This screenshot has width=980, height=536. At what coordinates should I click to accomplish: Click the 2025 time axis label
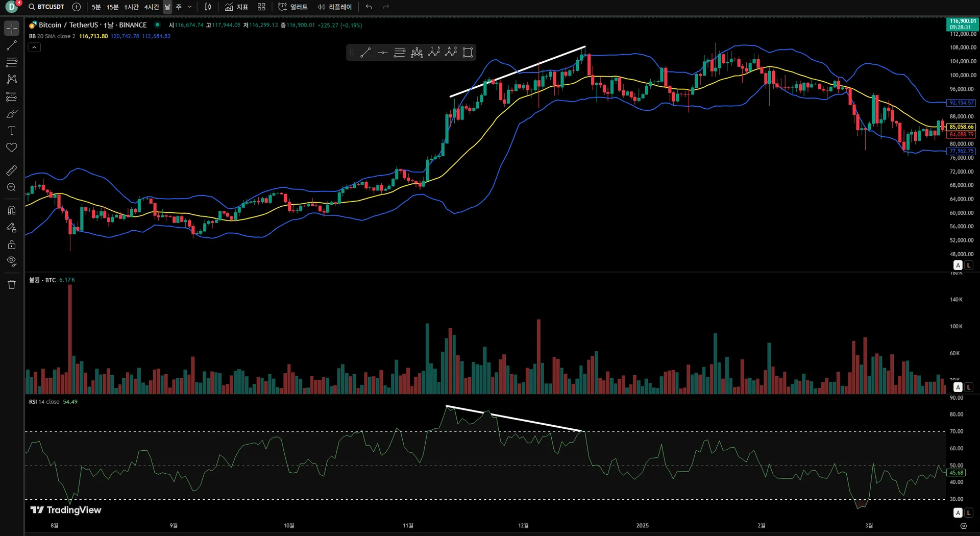[x=643, y=526]
